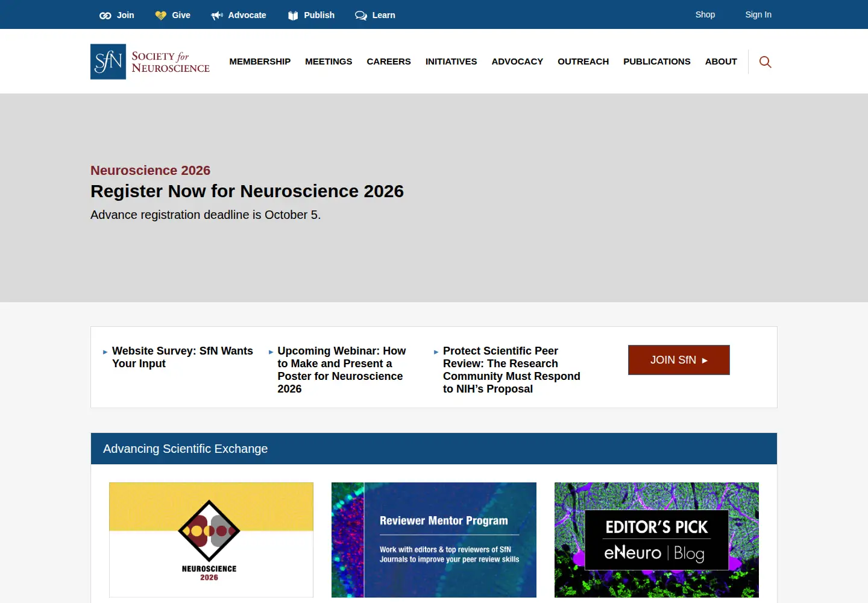
Task: Open the Outreach menu
Action: [583, 62]
